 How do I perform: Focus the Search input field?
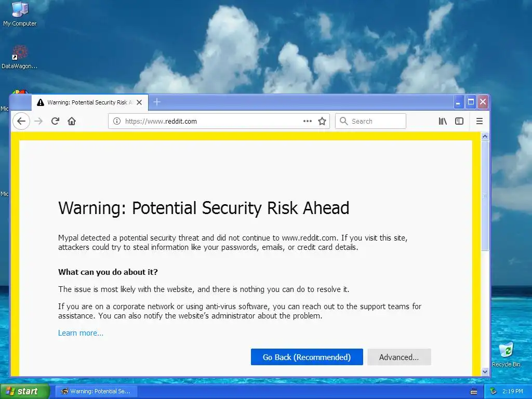pos(370,121)
